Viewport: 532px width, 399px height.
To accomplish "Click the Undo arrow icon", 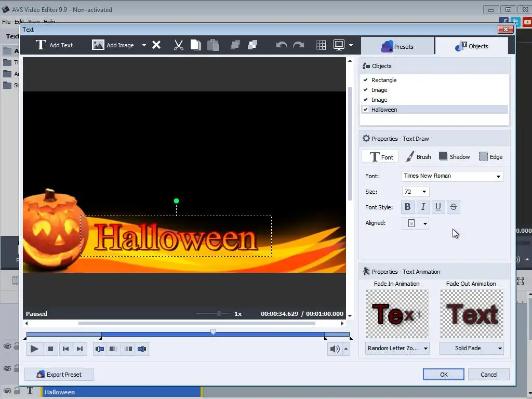I will 282,45.
